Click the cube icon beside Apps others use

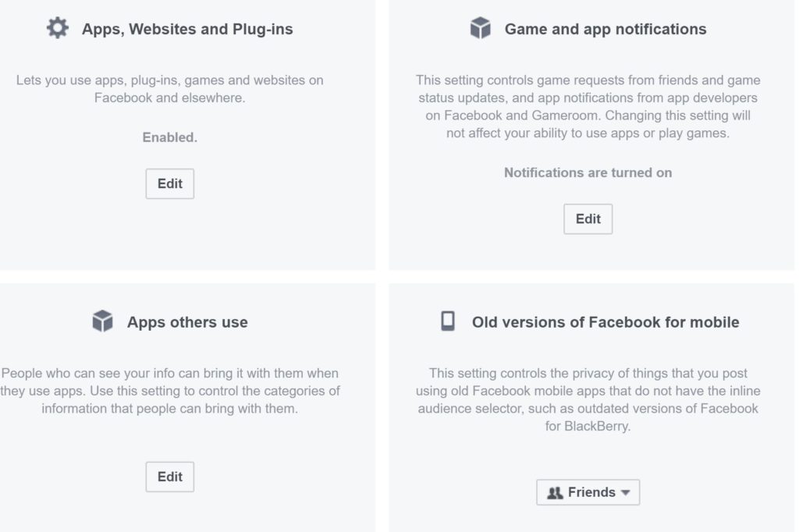point(103,321)
